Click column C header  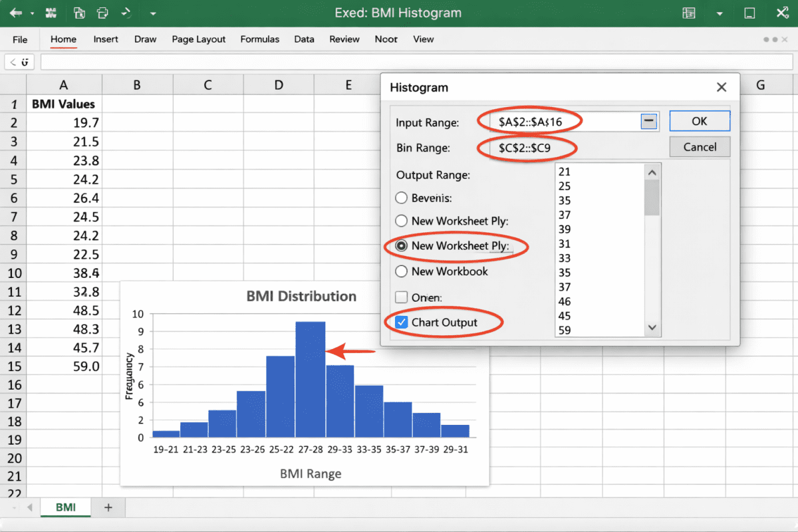point(208,84)
